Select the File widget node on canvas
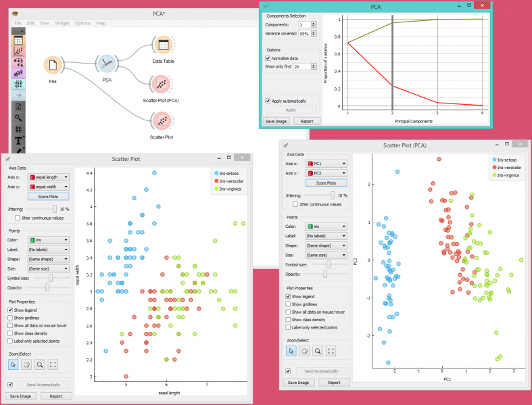The height and width of the screenshot is (405, 532). coord(53,65)
